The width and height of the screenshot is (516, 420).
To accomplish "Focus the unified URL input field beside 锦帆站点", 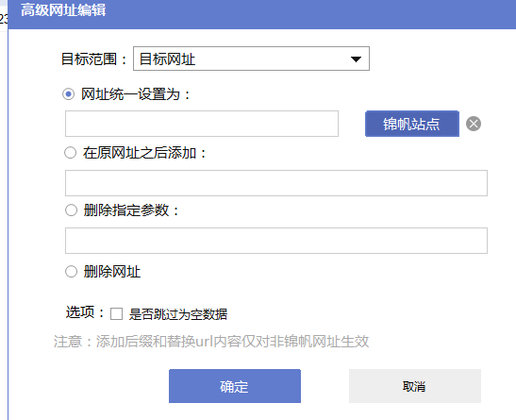I will click(202, 124).
